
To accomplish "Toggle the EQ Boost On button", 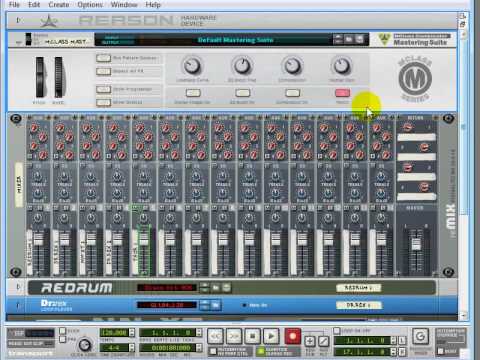I will 242,93.
